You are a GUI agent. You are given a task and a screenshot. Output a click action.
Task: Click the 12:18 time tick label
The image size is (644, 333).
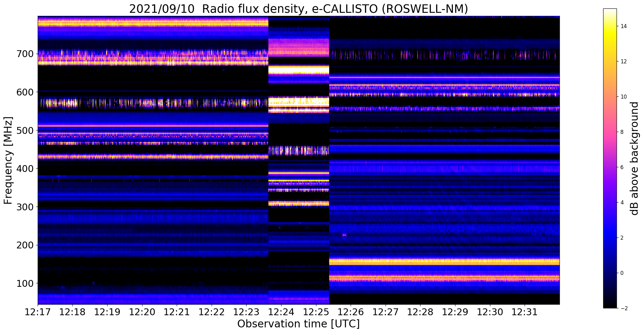click(x=73, y=312)
